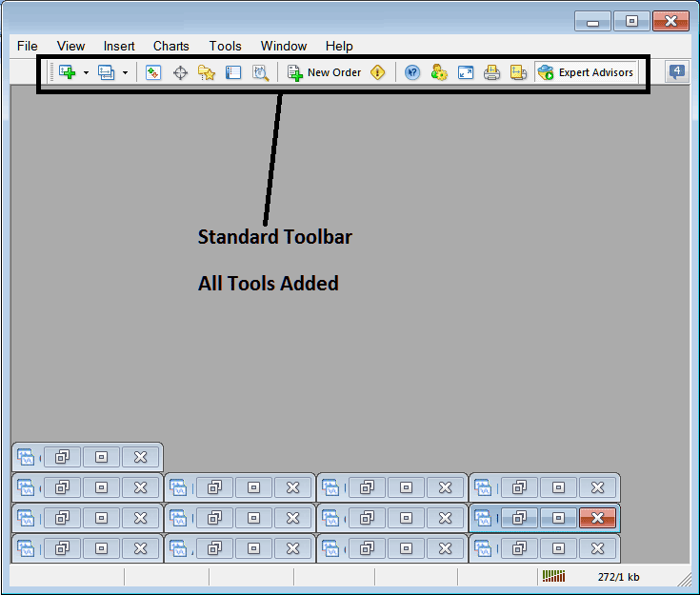Launch the Strategy Tester magnifier icon

pyautogui.click(x=260, y=72)
